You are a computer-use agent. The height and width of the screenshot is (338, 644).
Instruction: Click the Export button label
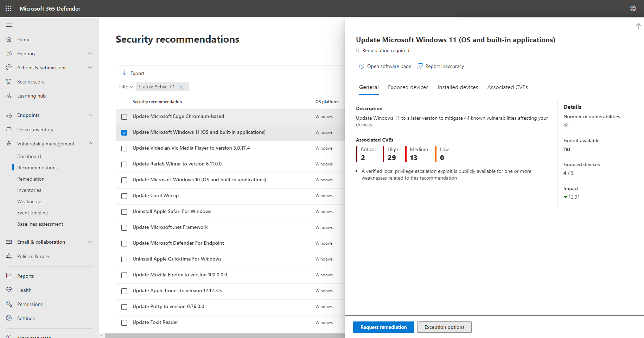(x=138, y=73)
